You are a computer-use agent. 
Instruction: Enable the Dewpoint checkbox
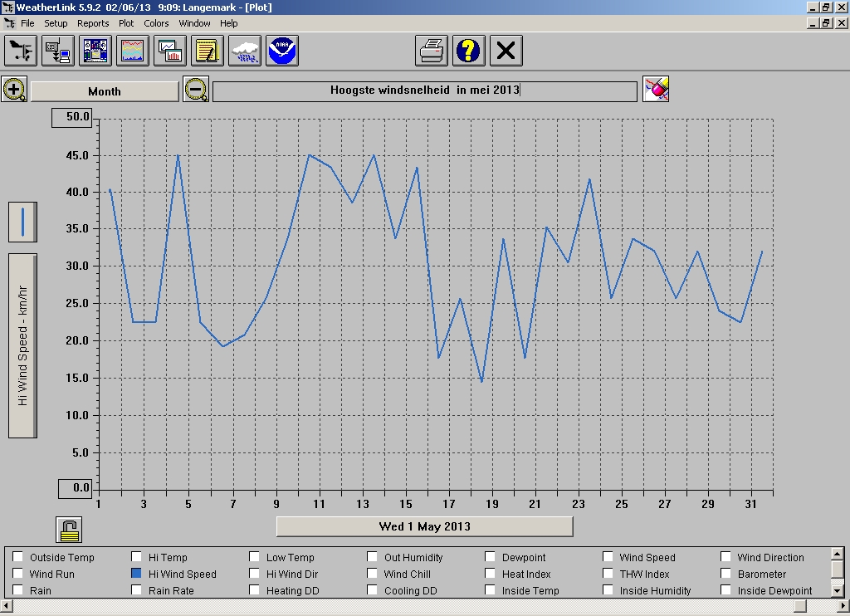(490, 557)
